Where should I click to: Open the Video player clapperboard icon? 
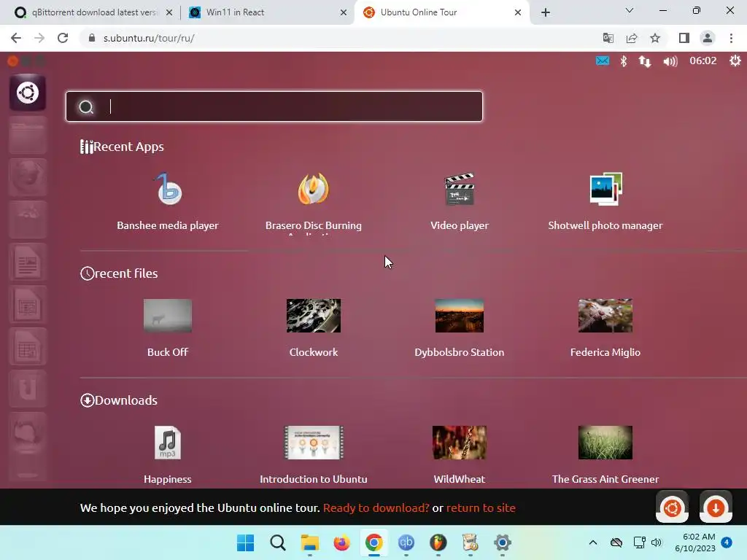pos(460,189)
